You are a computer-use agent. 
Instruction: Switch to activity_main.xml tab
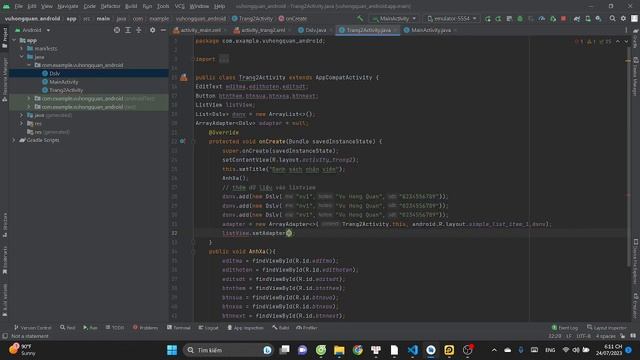[197, 30]
